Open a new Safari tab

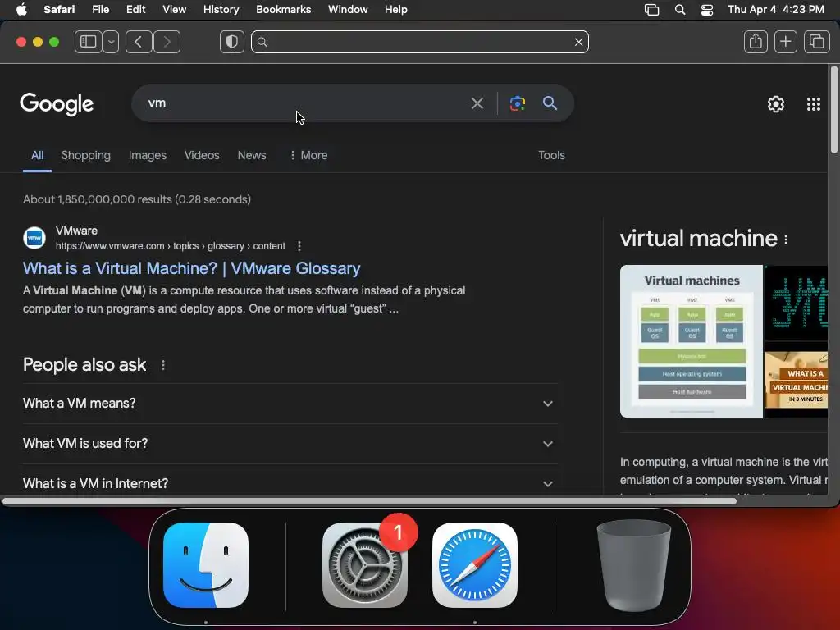point(785,42)
